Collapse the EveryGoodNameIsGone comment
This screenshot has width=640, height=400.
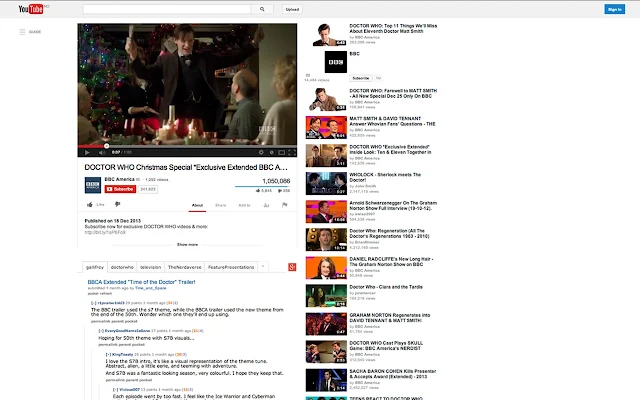click(101, 331)
